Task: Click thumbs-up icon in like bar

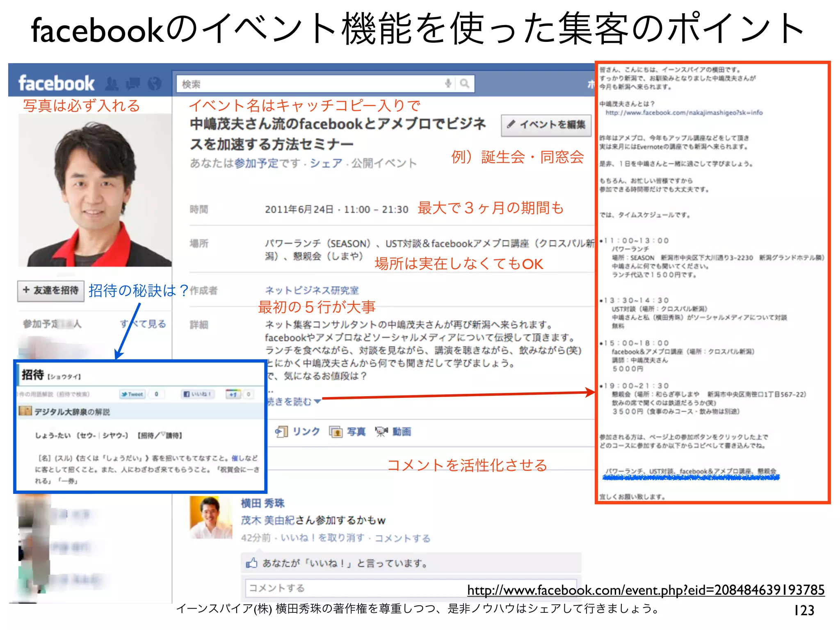Action: click(251, 563)
